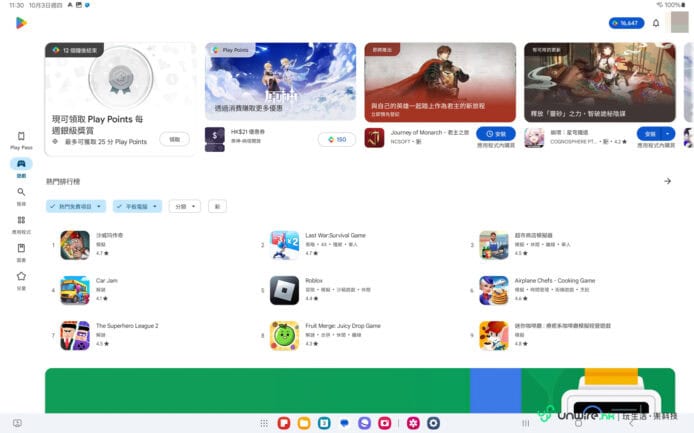Open the Play Pass sidebar item

coord(21,140)
